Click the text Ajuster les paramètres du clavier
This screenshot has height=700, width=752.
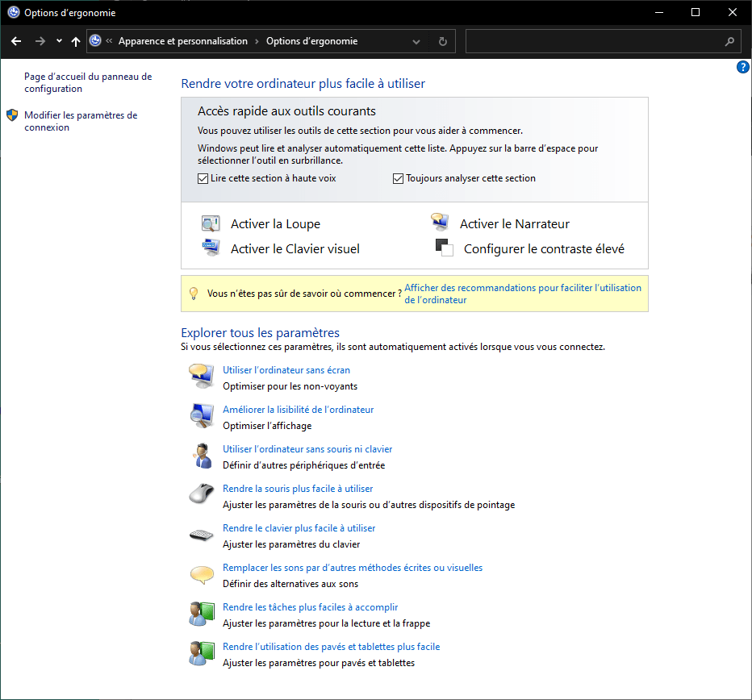pos(291,544)
